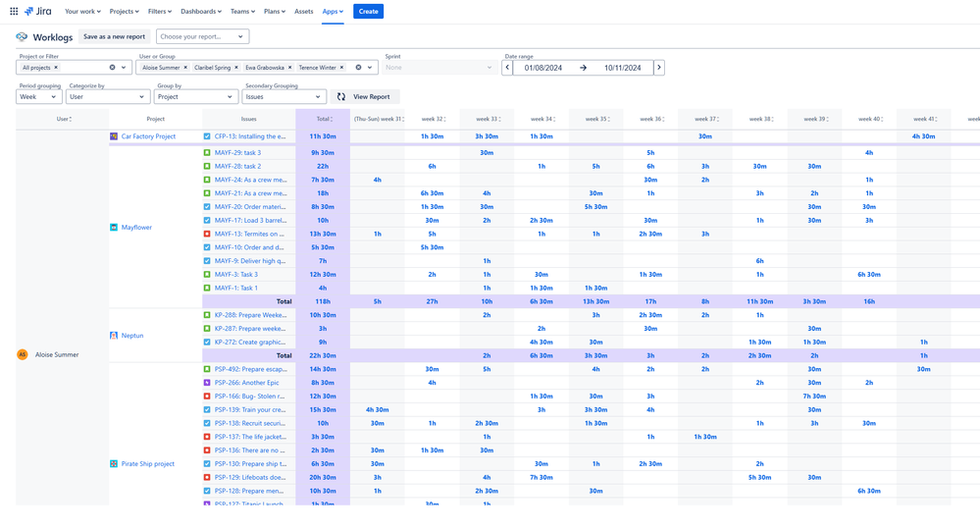This screenshot has width=980, height=530.
Task: Remove Ewa Grabowska from user filter
Action: 289,68
